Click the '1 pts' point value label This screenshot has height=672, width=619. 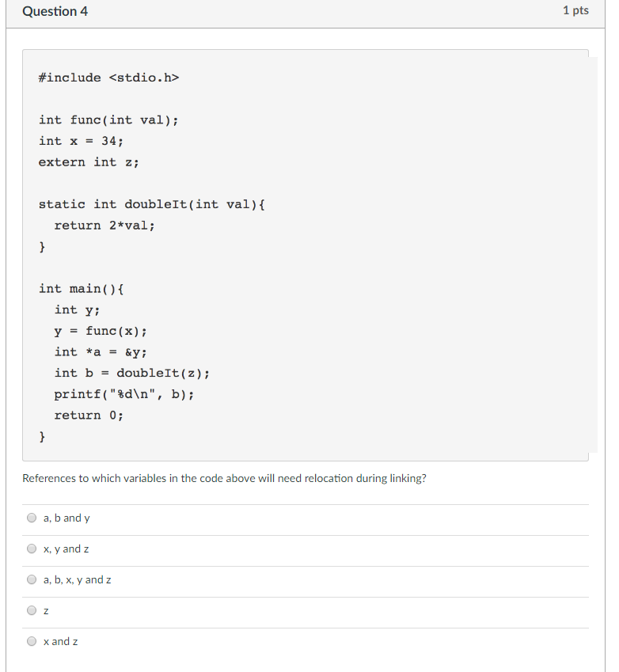point(575,10)
